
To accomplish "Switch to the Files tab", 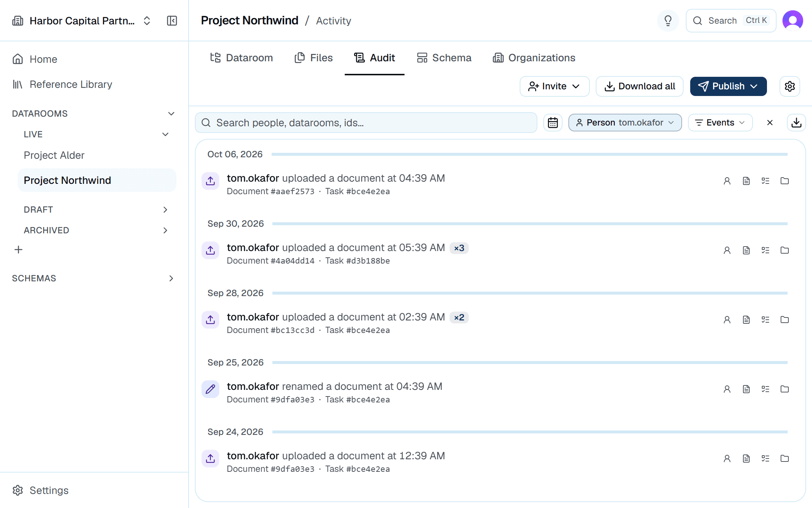I will point(314,58).
